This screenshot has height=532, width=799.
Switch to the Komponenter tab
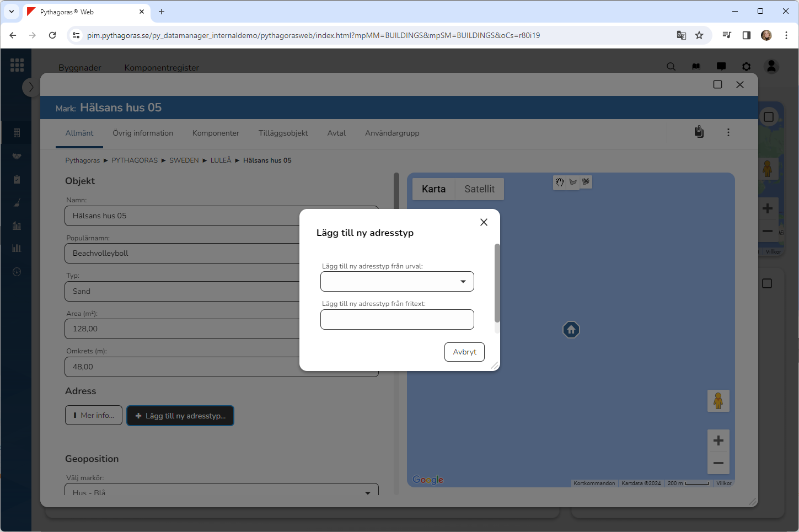click(216, 133)
